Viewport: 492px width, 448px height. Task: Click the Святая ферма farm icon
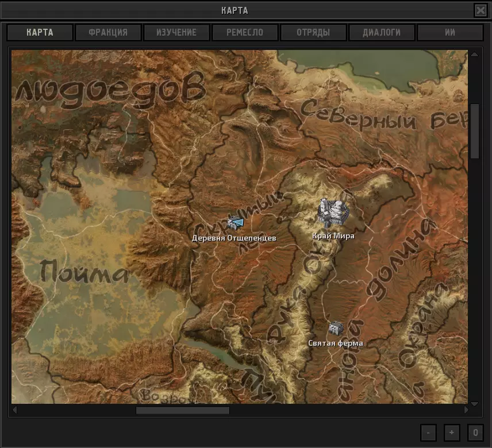pos(336,329)
